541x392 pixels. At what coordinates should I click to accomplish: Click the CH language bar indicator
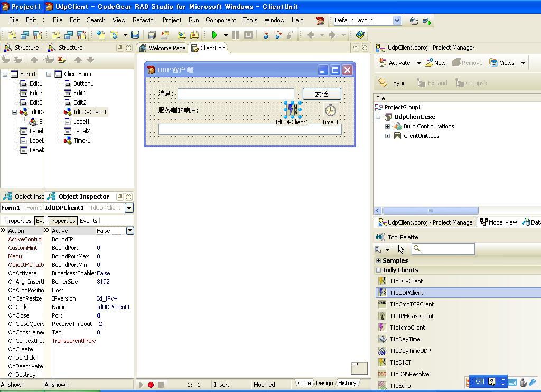[480, 381]
